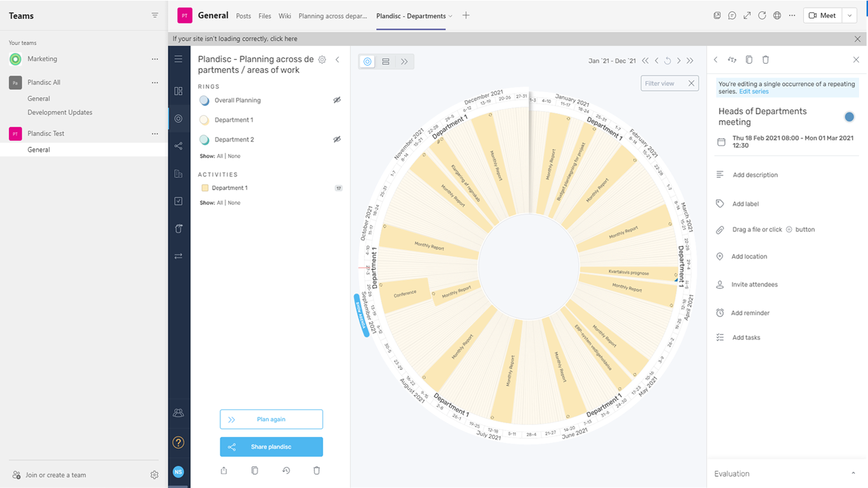The height and width of the screenshot is (488, 868).
Task: Open the hamburger menu in sidebar
Action: click(179, 59)
